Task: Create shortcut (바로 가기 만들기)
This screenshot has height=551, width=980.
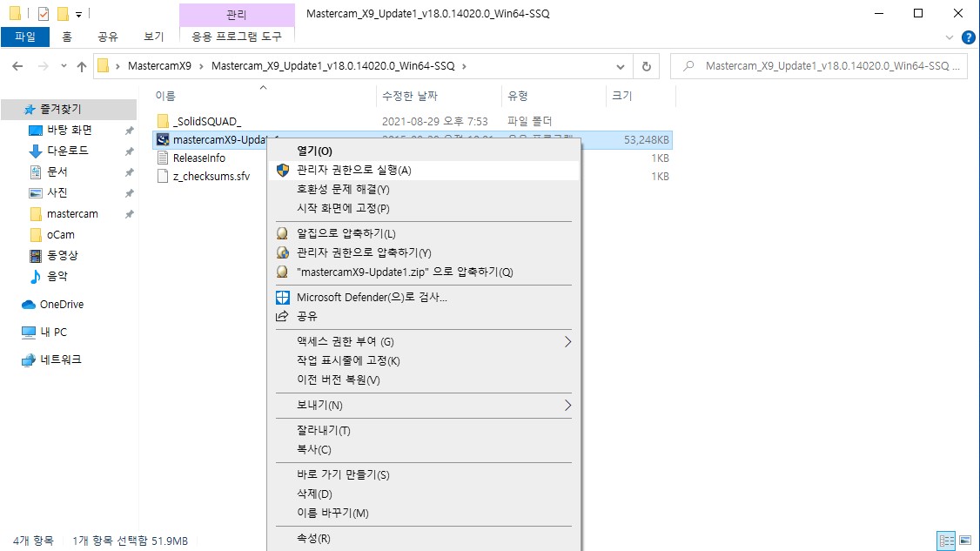Action: click(x=424, y=474)
